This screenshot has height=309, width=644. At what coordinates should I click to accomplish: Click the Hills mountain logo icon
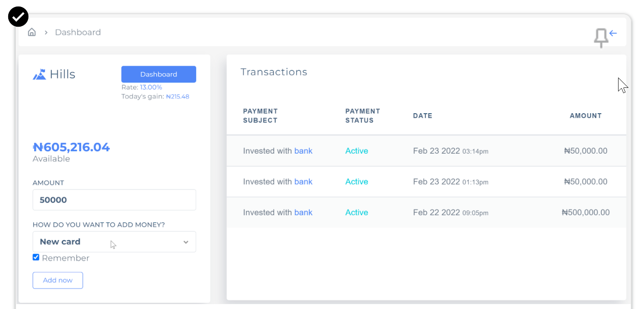[39, 74]
